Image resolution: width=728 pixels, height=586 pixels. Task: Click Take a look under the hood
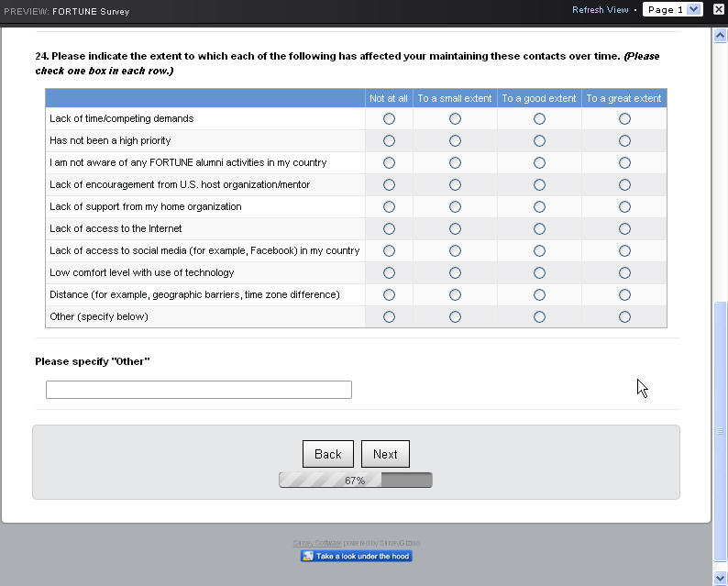coord(356,556)
